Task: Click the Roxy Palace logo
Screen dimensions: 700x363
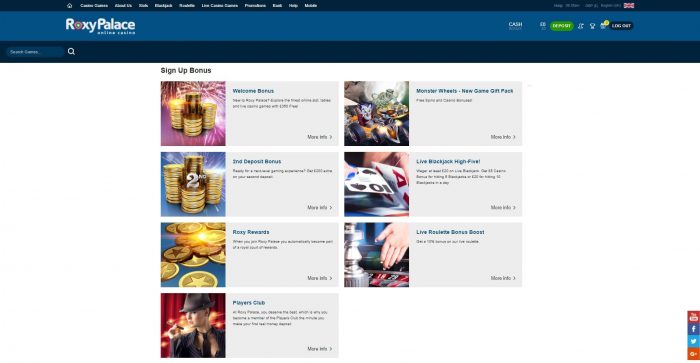Action: [100, 26]
